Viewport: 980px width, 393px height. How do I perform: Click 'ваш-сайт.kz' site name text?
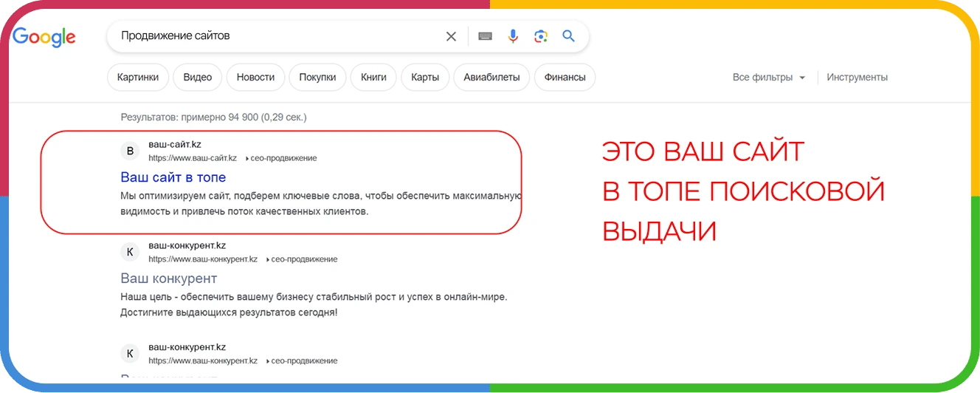tap(175, 145)
